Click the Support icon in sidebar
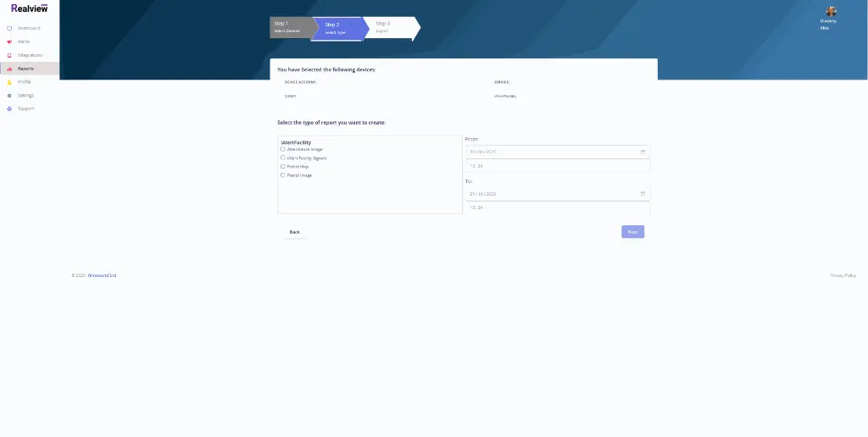The height and width of the screenshot is (437, 868). click(9, 108)
